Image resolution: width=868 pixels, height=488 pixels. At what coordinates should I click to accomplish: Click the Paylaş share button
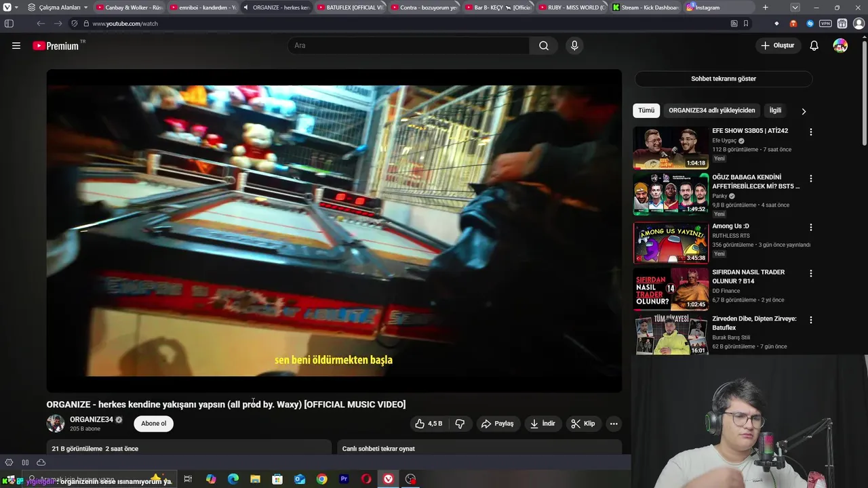coord(497,424)
